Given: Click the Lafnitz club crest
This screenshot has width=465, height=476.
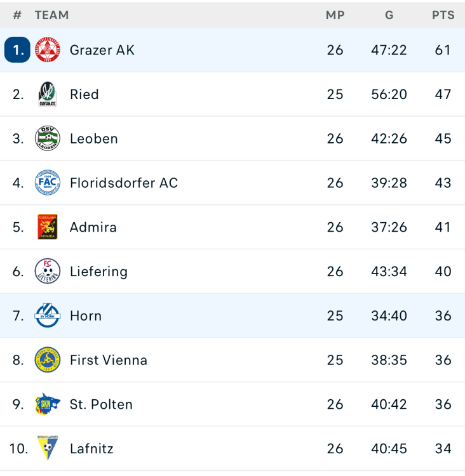Looking at the screenshot, I should click(x=48, y=449).
